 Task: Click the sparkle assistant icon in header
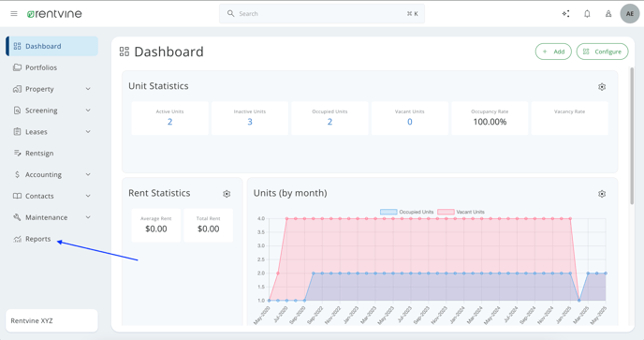point(565,13)
